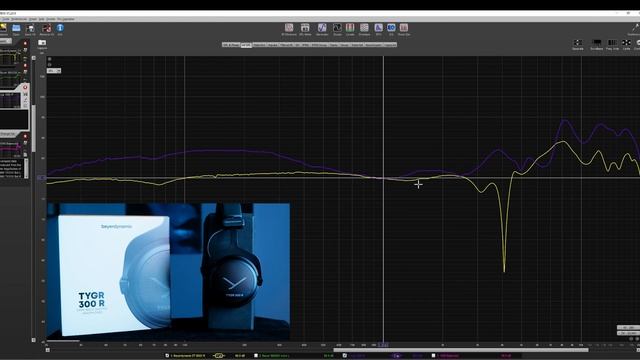
Task: Open the Levels meter tool
Action: click(350, 29)
